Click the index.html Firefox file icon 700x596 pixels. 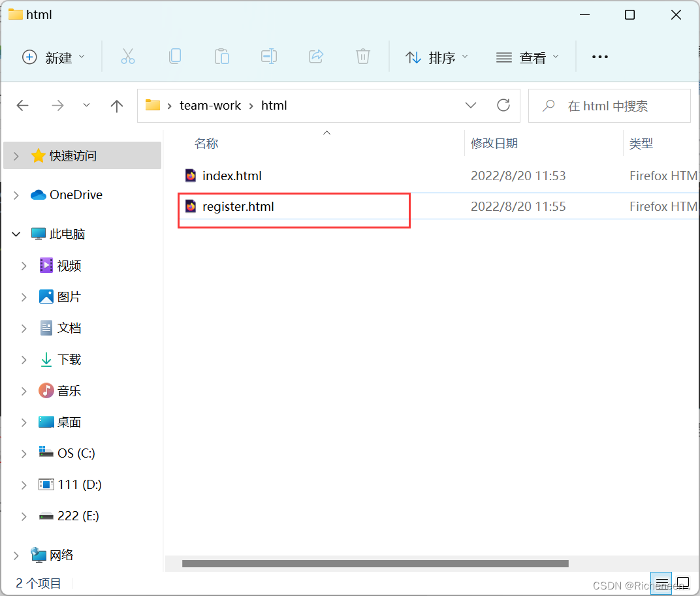coord(191,176)
